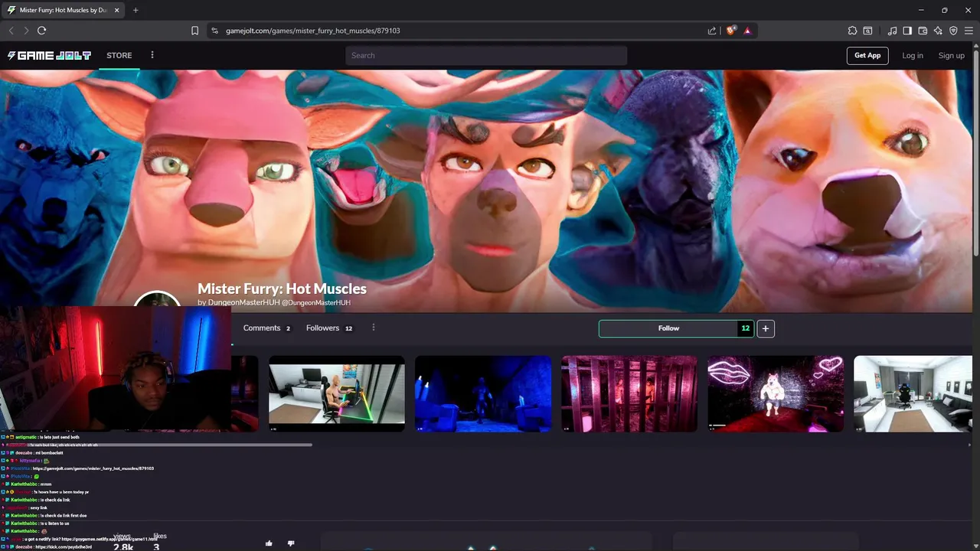Click the Sign up link
980x551 pixels.
[x=952, y=55]
